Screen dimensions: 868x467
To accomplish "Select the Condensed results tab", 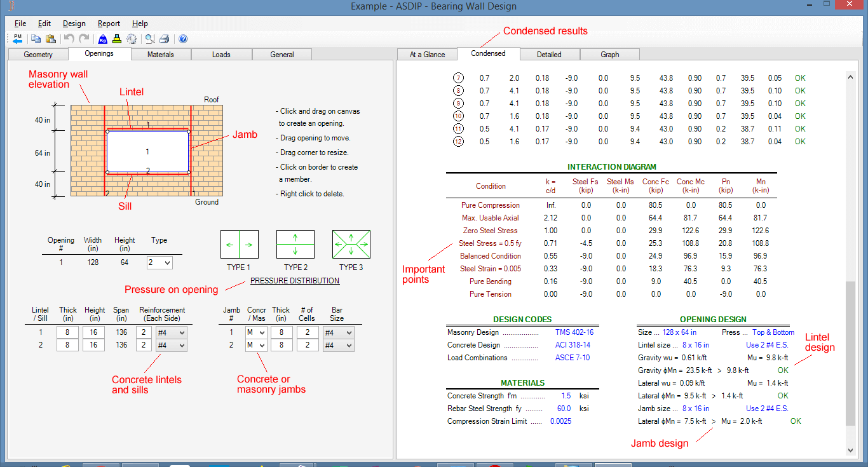I will tap(488, 53).
